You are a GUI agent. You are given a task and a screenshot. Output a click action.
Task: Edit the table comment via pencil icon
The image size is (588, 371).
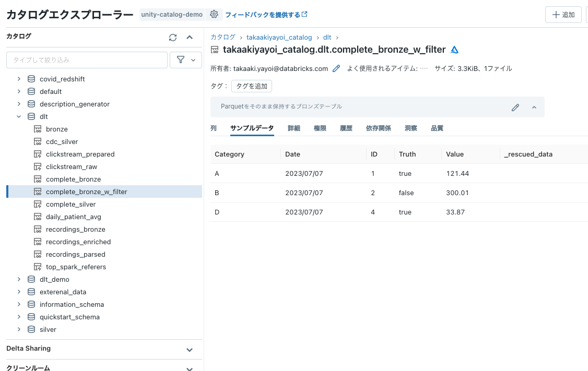click(515, 106)
